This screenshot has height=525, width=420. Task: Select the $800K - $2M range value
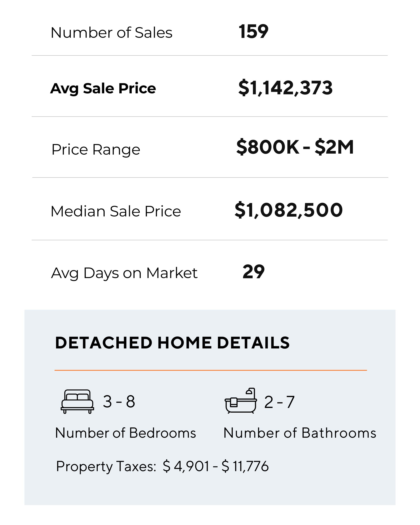tap(295, 147)
